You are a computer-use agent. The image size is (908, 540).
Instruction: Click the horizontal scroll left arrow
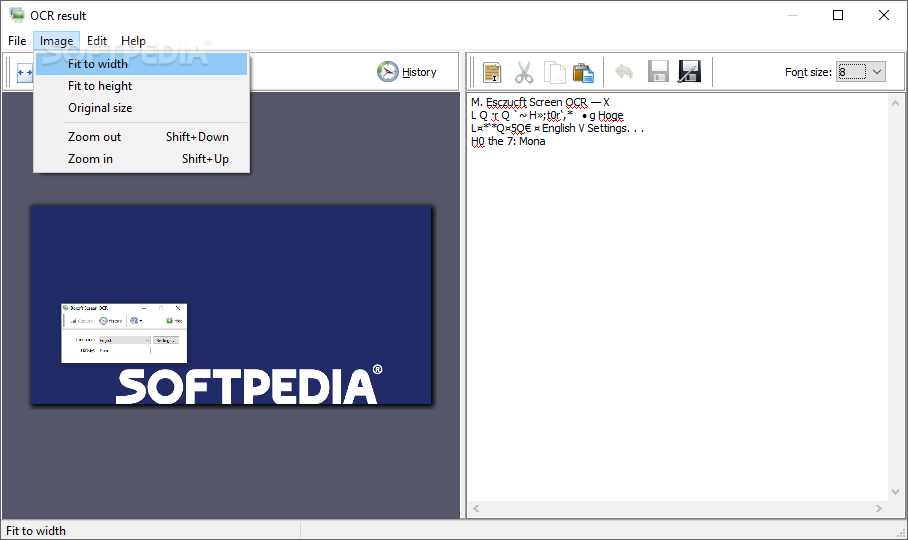[476, 508]
